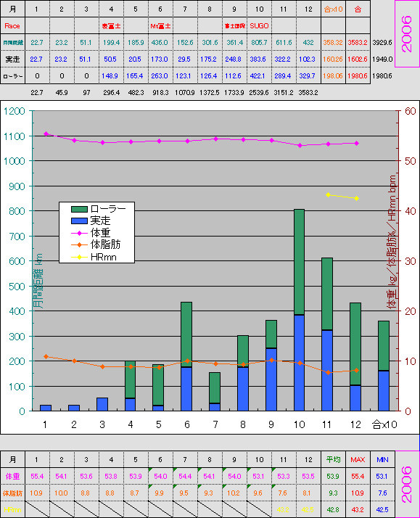
Task: Select the 月間距離 row header cell
Action: tap(12, 43)
